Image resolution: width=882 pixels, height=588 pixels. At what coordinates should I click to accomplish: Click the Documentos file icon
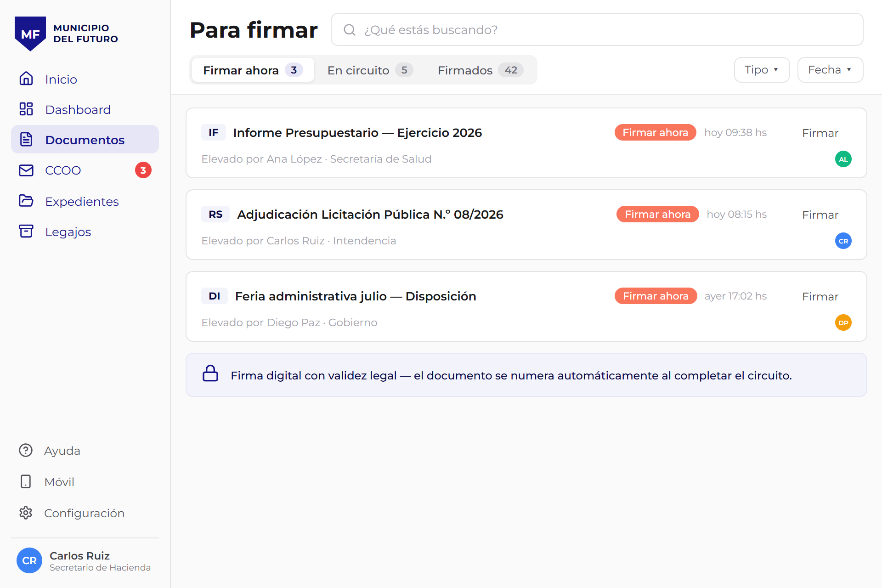pos(26,139)
